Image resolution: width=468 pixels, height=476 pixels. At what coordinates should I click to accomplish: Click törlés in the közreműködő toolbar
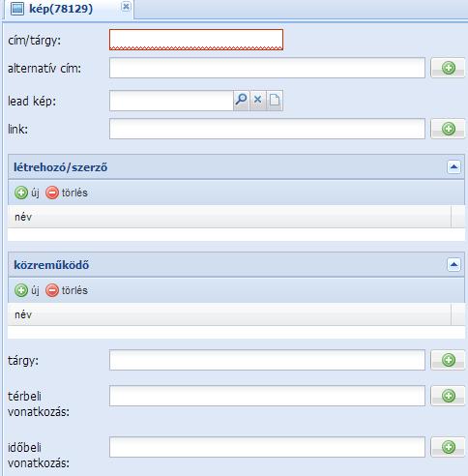pos(67,290)
